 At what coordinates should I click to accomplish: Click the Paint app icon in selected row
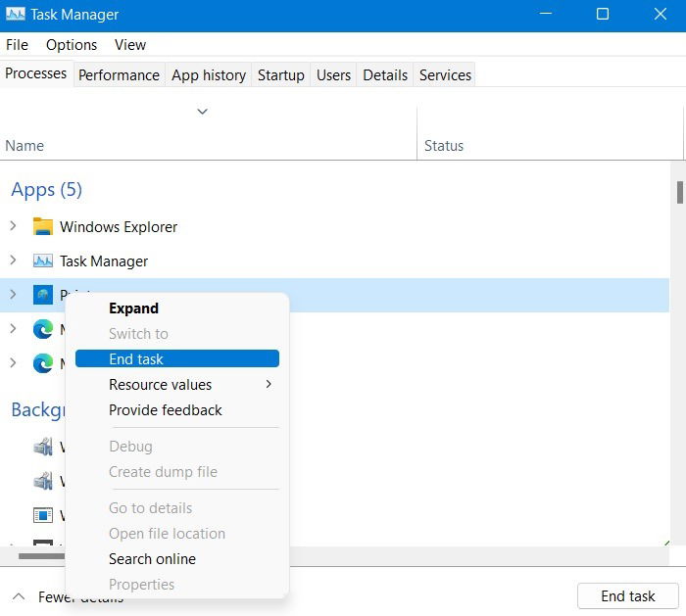click(x=42, y=295)
